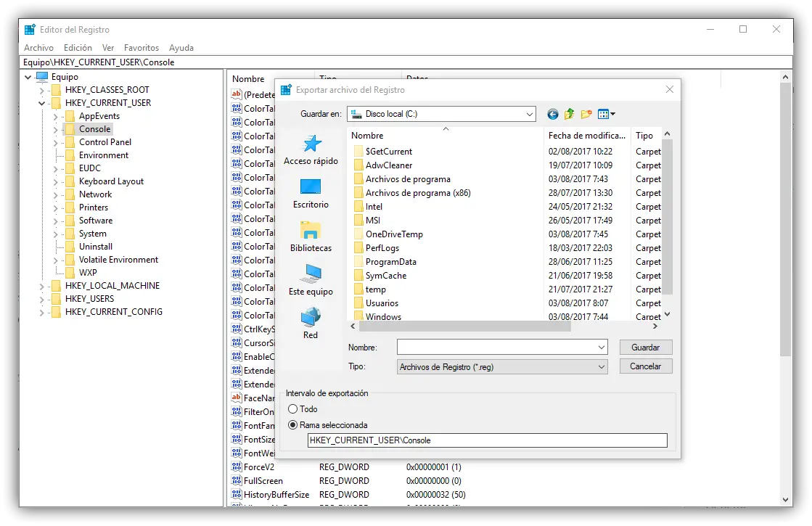Select the Rama seleccionada radio button

click(x=292, y=425)
